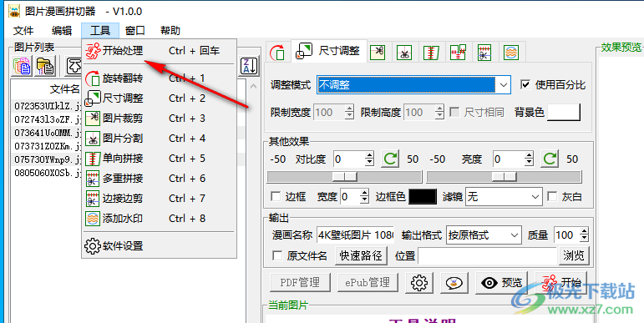The width and height of the screenshot is (644, 323).
Task: Expand the 输出格式 dropdown
Action: pyautogui.click(x=515, y=235)
